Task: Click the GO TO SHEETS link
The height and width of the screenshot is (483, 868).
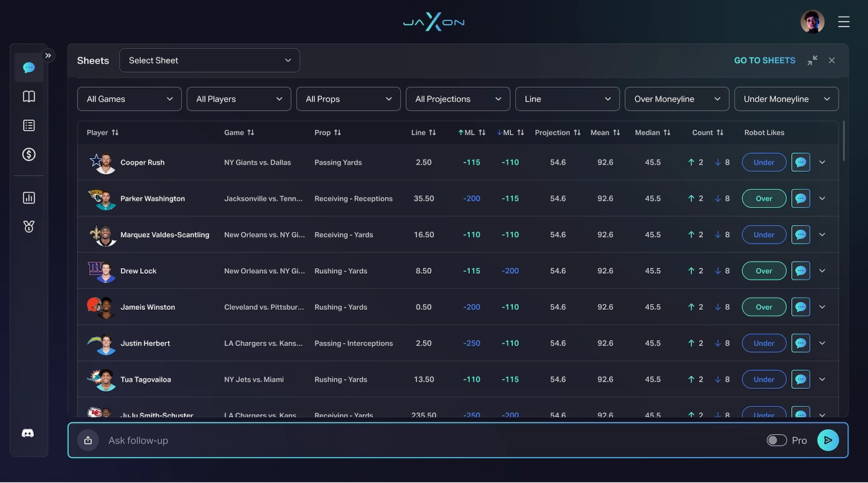Action: pyautogui.click(x=764, y=60)
